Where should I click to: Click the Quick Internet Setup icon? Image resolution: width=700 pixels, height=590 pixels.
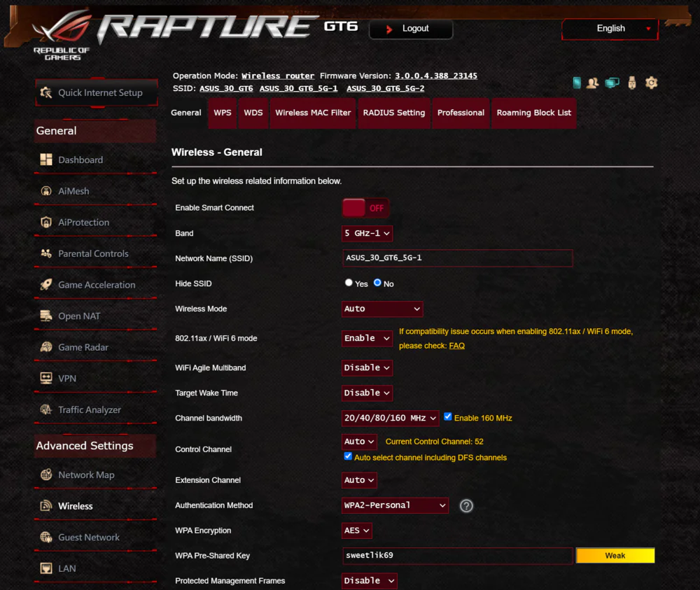[46, 92]
